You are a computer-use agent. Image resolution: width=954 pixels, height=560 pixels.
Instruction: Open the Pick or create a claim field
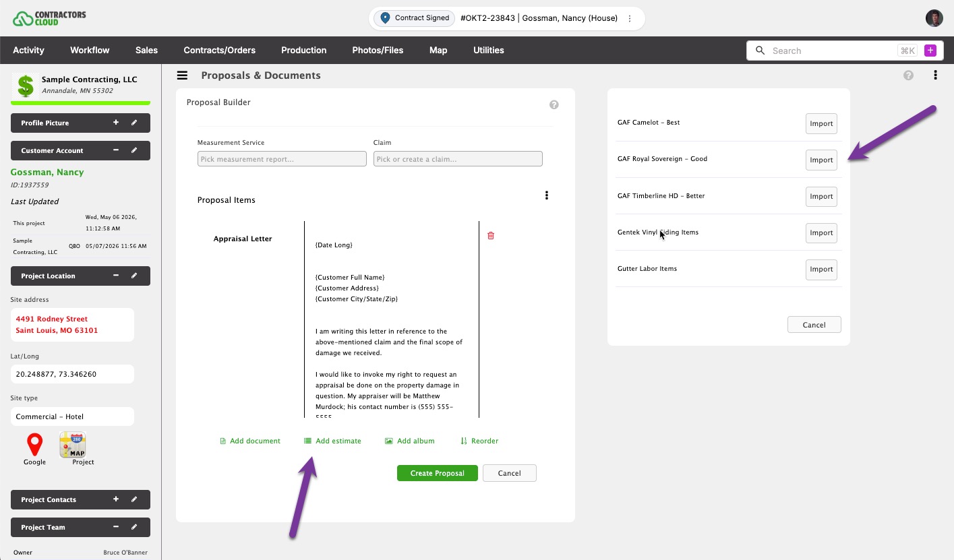click(458, 159)
